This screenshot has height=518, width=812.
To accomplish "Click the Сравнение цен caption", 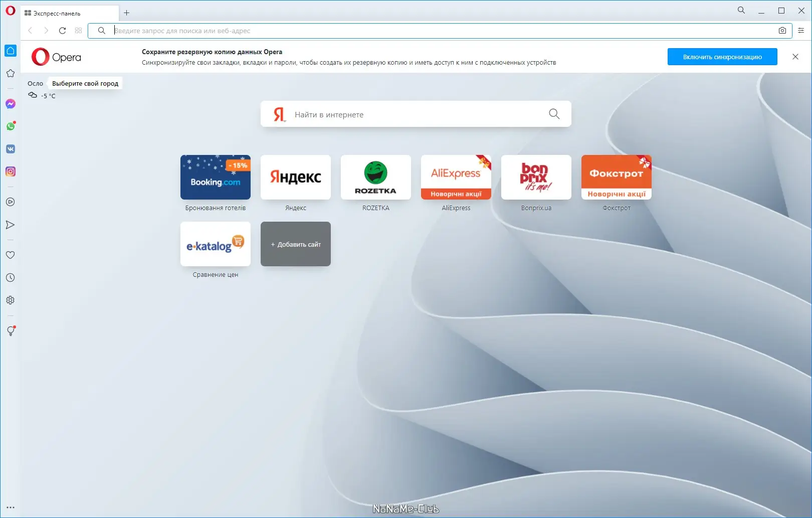I will pyautogui.click(x=216, y=274).
